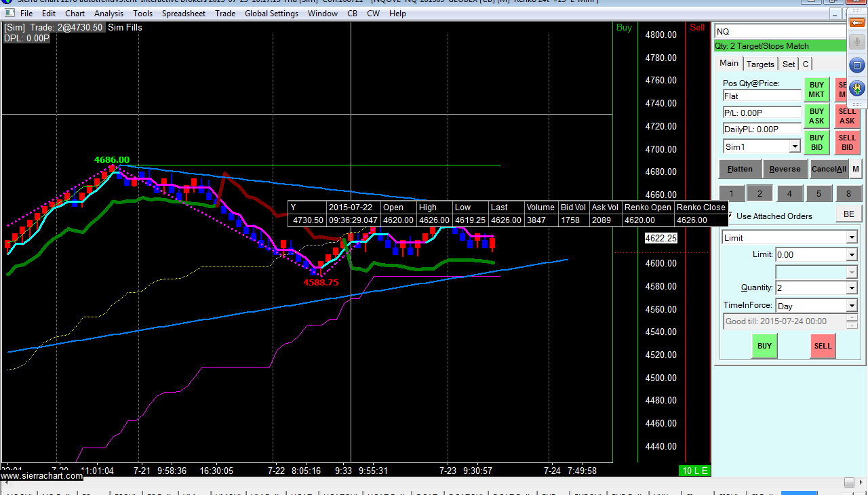The image size is (868, 495).
Task: Open the File menu
Action: 26,13
